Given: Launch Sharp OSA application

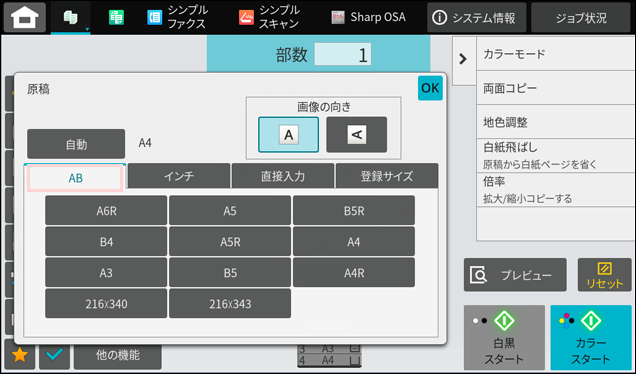Looking at the screenshot, I should coord(368,17).
